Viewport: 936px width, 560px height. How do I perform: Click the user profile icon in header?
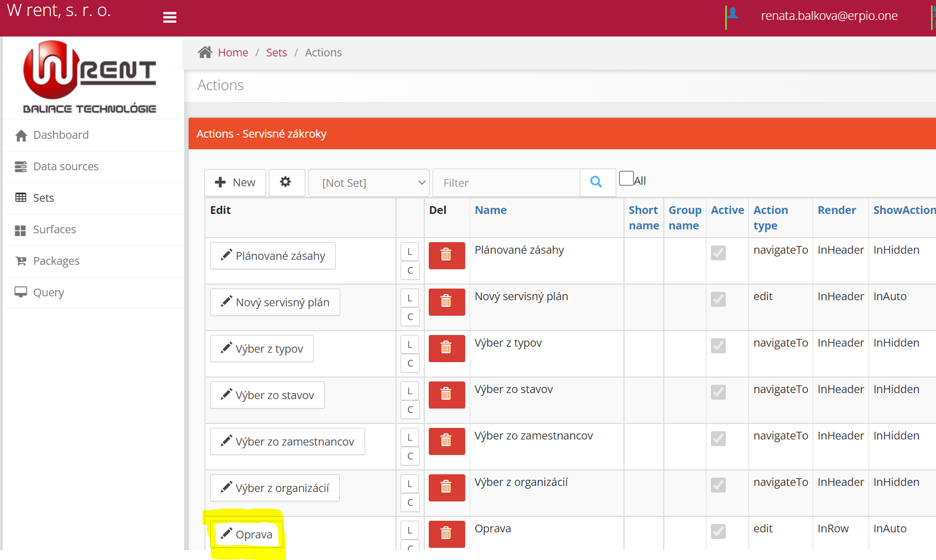coord(732,14)
